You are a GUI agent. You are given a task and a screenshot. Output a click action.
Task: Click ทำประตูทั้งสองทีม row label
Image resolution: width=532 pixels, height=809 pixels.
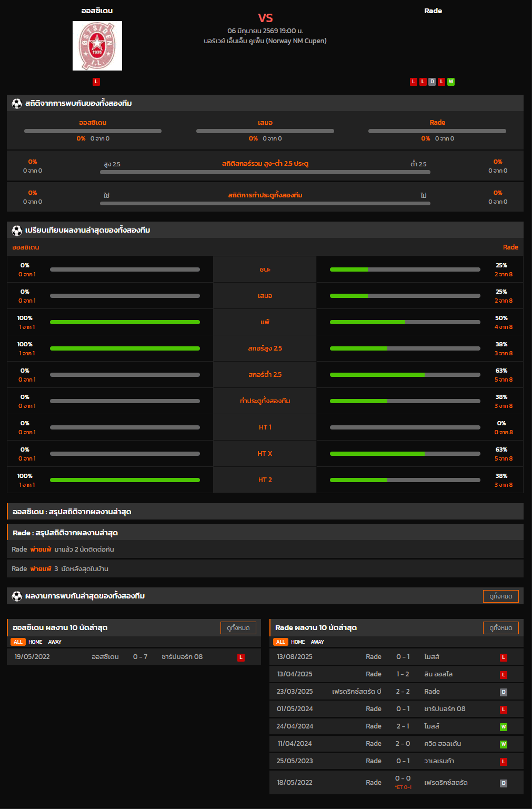tap(265, 401)
